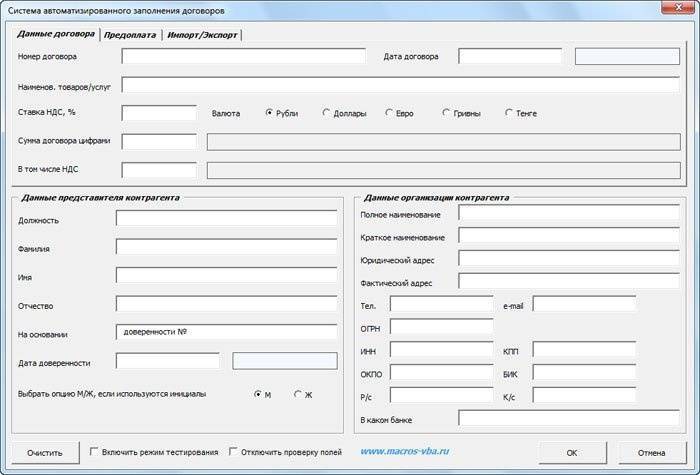Screen dimensions: 700x475
Task: Select Рубли currency radio button
Action: pos(269,113)
